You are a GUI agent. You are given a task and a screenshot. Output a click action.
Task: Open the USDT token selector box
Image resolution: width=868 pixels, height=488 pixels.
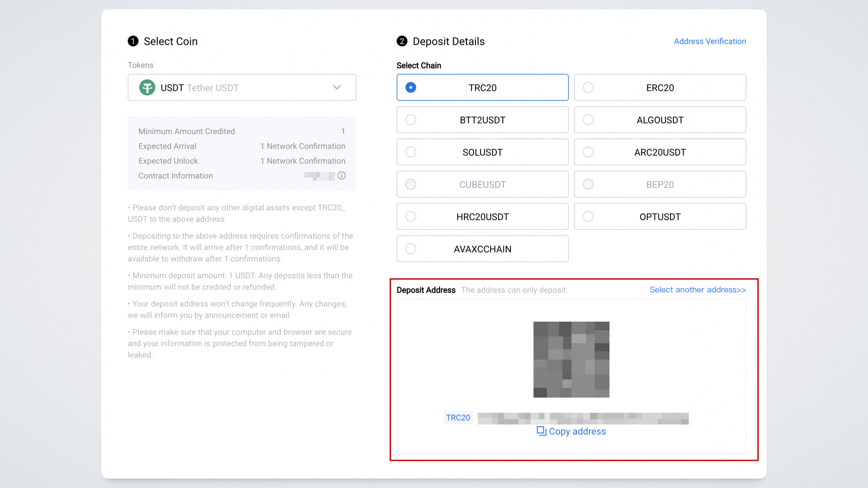pyautogui.click(x=241, y=88)
